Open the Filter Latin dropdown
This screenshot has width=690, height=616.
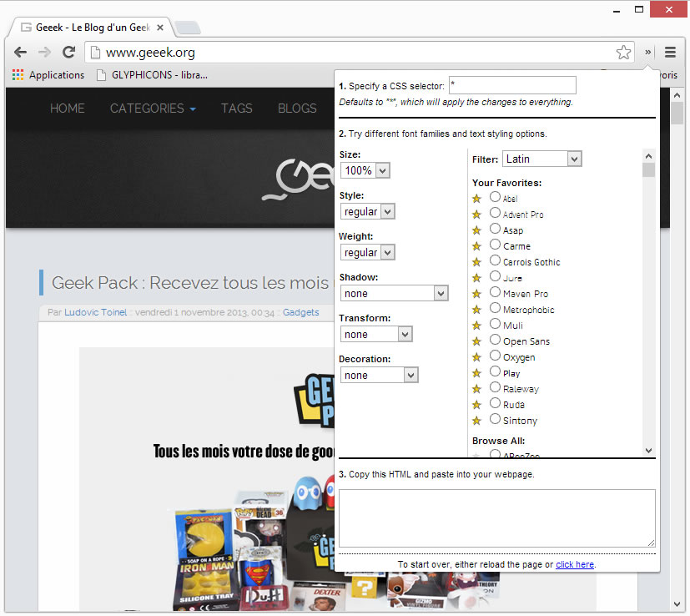[x=542, y=159]
